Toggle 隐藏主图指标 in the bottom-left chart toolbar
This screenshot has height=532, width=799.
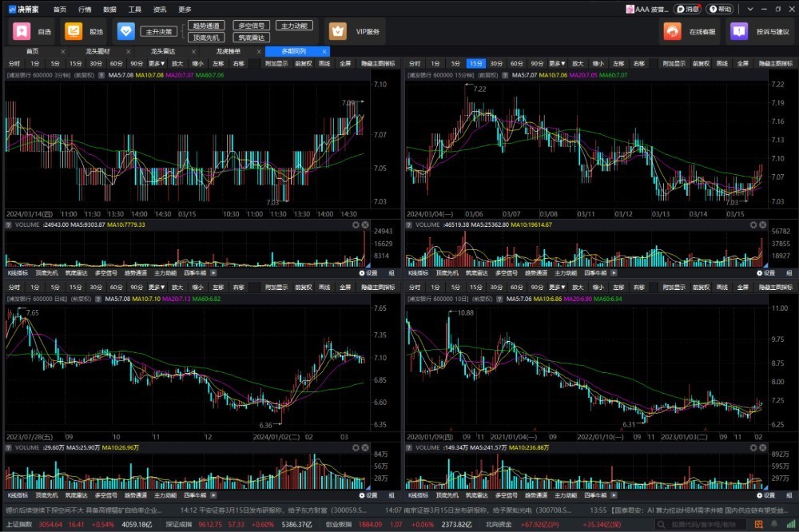coord(377,286)
